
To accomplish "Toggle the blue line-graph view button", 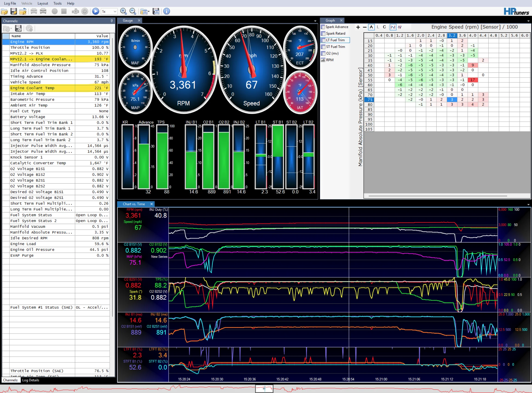I will (x=393, y=27).
